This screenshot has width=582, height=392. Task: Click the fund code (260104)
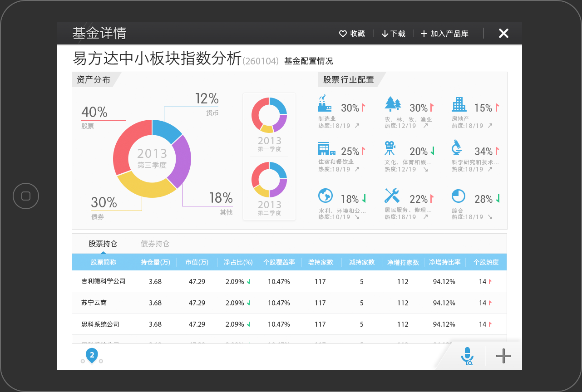coord(261,61)
